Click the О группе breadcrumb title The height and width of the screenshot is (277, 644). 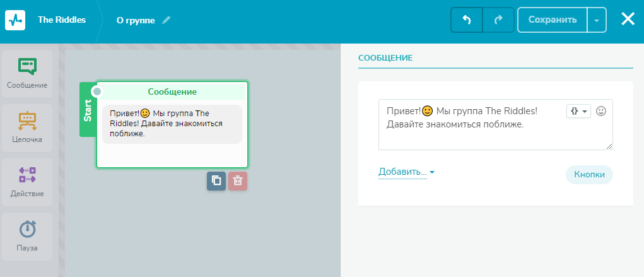pos(136,21)
